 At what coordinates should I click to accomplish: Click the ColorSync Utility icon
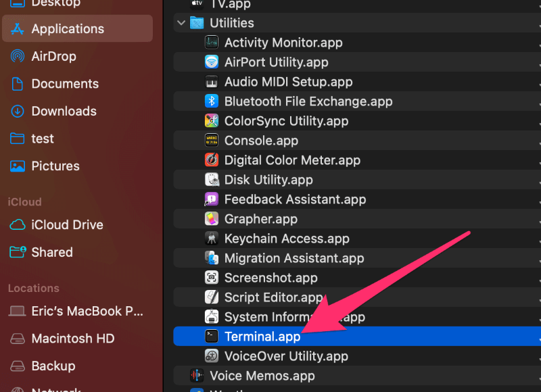click(x=212, y=121)
